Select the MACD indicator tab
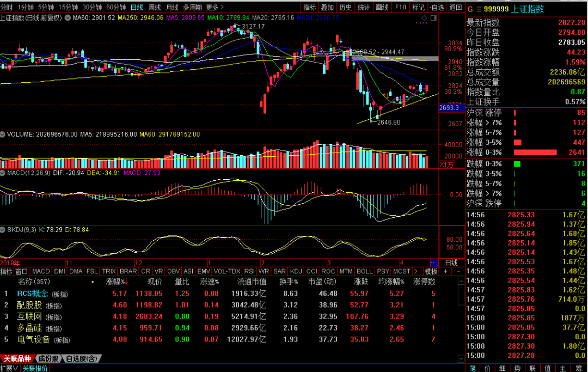 [41, 271]
